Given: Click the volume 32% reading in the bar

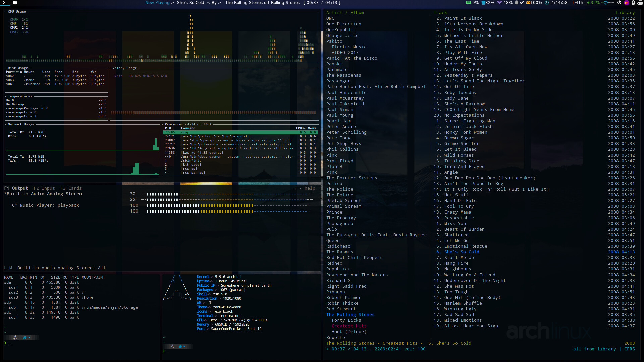Looking at the screenshot, I should coord(595,3).
